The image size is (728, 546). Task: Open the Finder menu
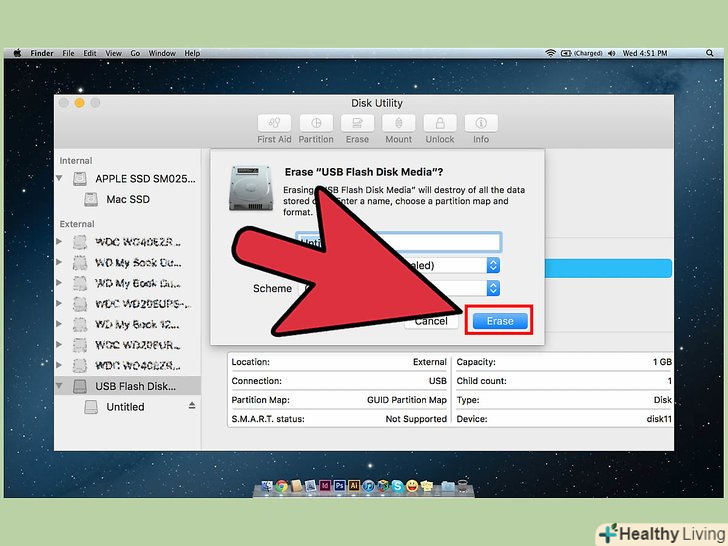(x=42, y=53)
